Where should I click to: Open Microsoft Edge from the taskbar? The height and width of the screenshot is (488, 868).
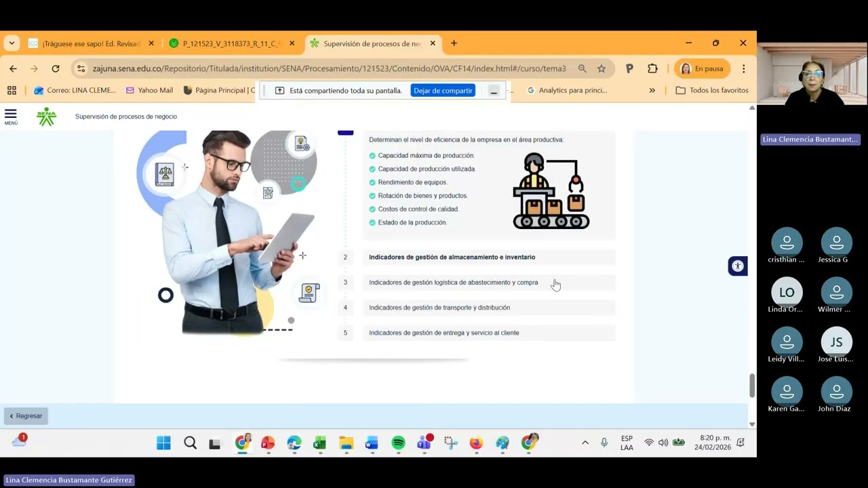294,443
